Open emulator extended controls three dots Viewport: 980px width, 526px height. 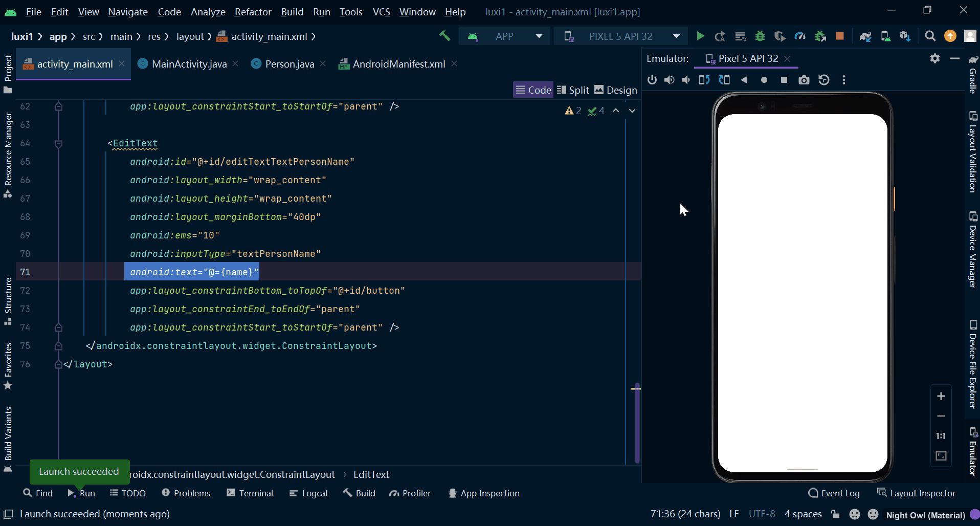844,80
